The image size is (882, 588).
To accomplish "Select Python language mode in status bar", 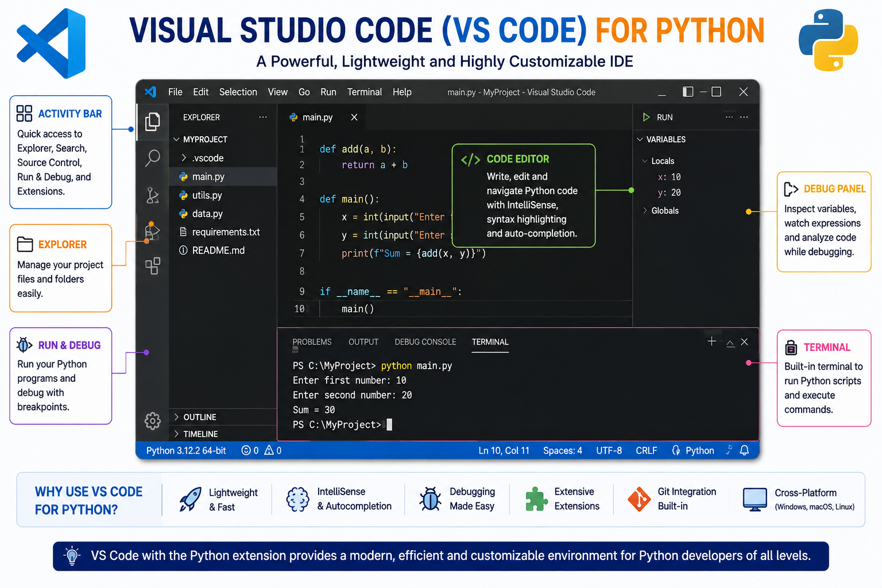I will point(699,451).
